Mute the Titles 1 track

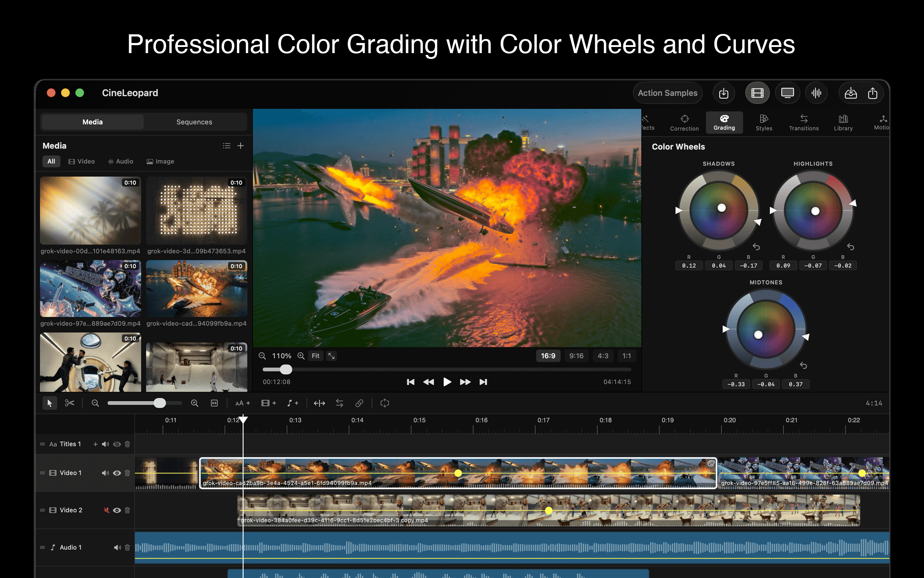point(105,444)
